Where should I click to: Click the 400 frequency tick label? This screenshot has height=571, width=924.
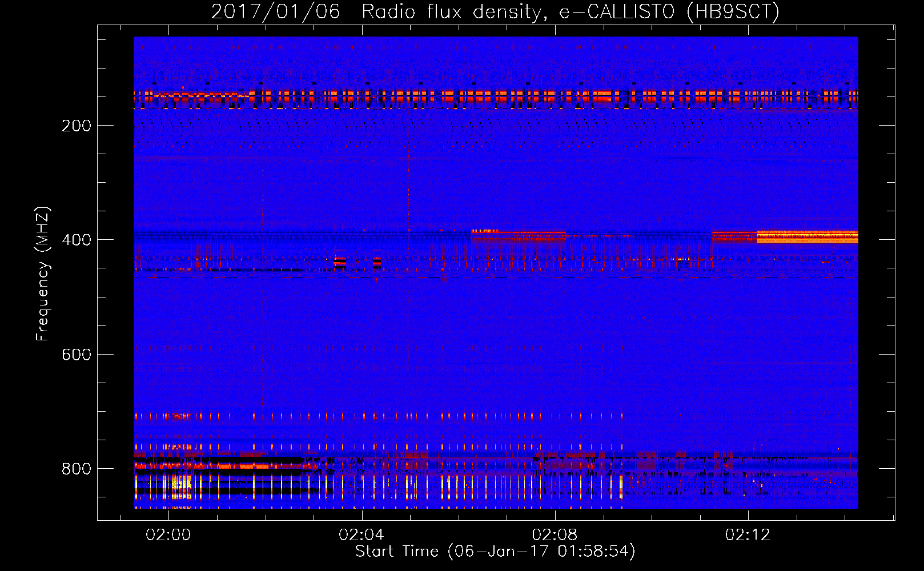(x=77, y=240)
